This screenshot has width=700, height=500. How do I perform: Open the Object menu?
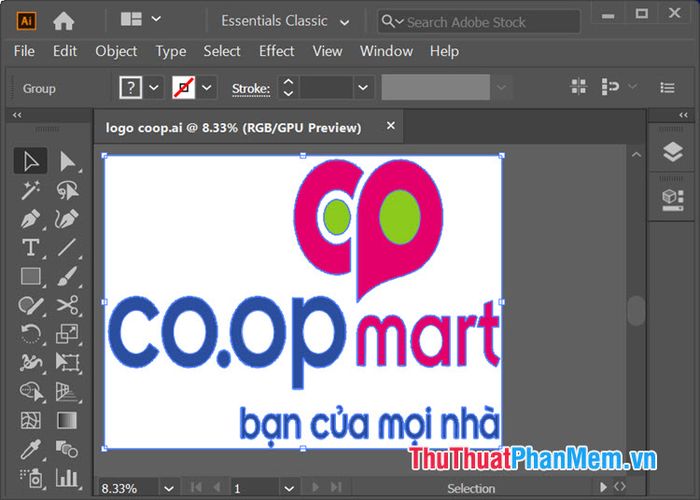pos(116,51)
